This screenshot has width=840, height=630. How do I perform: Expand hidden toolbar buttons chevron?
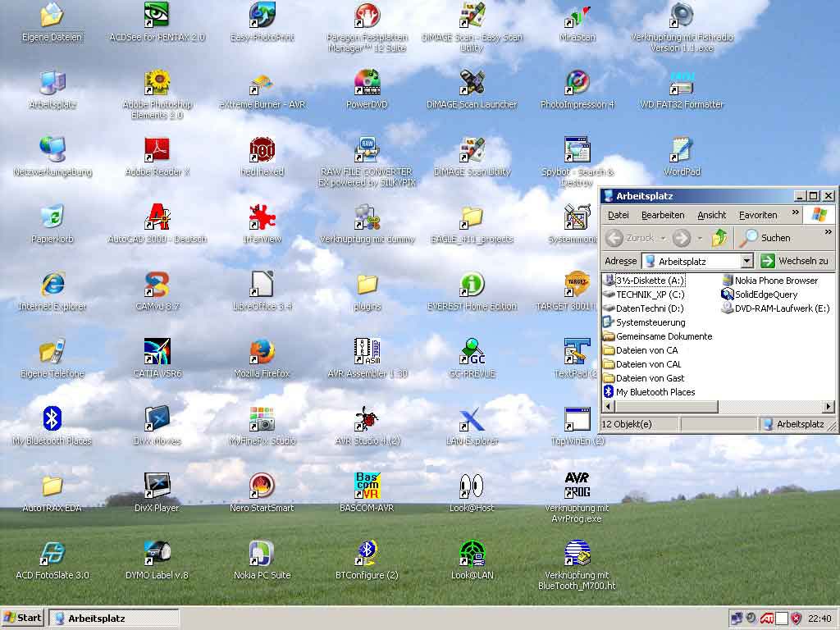tap(829, 232)
